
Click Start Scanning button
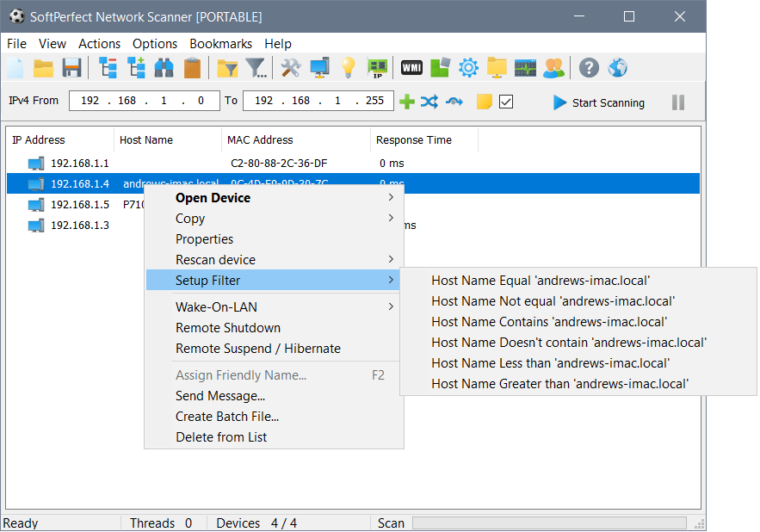(599, 102)
